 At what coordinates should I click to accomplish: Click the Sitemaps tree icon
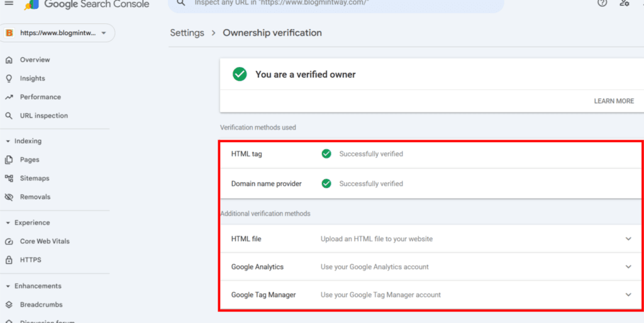tap(9, 178)
